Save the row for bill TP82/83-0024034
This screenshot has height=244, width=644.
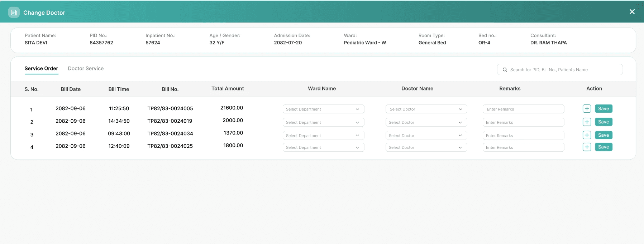[x=604, y=135]
